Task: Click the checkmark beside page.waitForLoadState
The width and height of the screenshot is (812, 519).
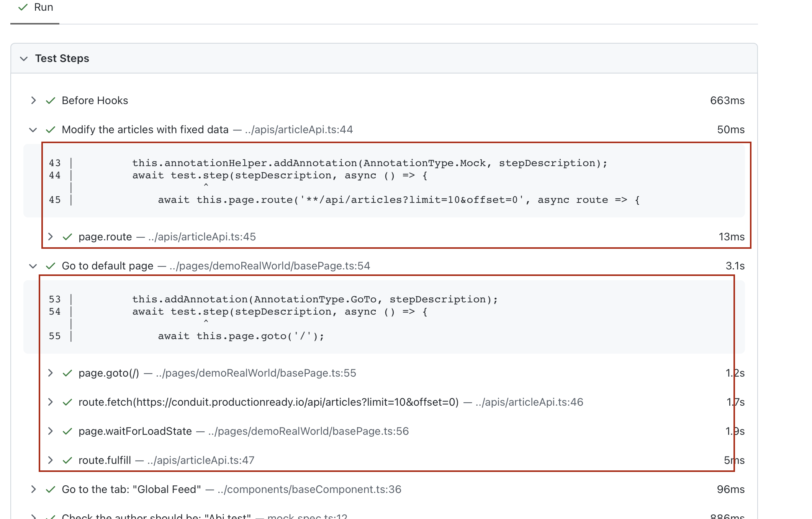Action: [x=67, y=431]
